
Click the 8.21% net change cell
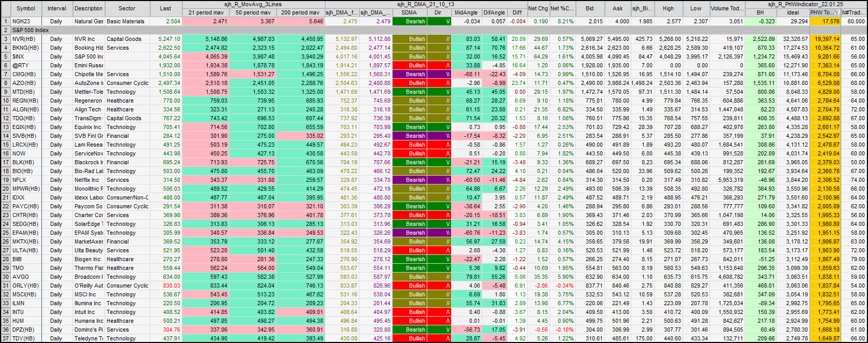(562, 21)
